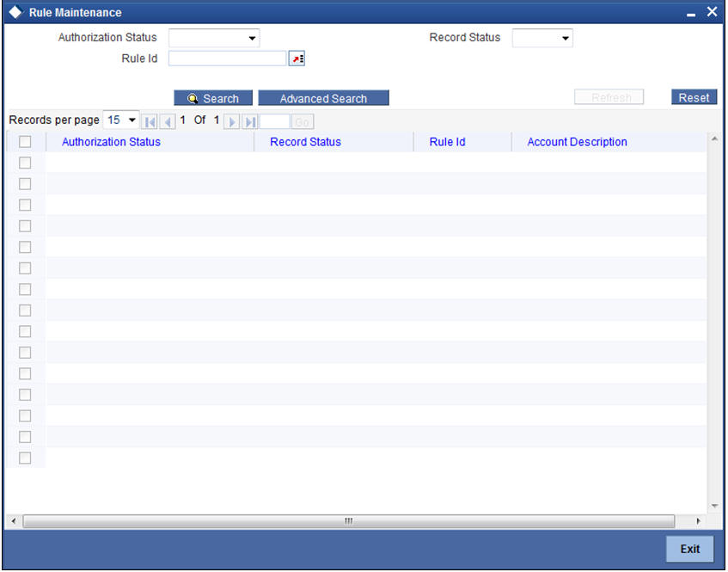Go to the next page of records
The image size is (728, 572).
232,122
